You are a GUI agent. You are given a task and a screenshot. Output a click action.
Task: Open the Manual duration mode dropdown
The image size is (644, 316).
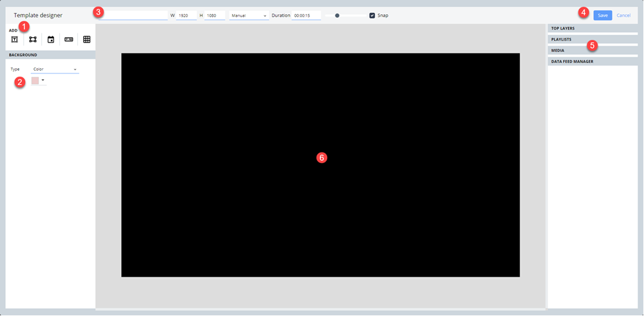pos(249,15)
